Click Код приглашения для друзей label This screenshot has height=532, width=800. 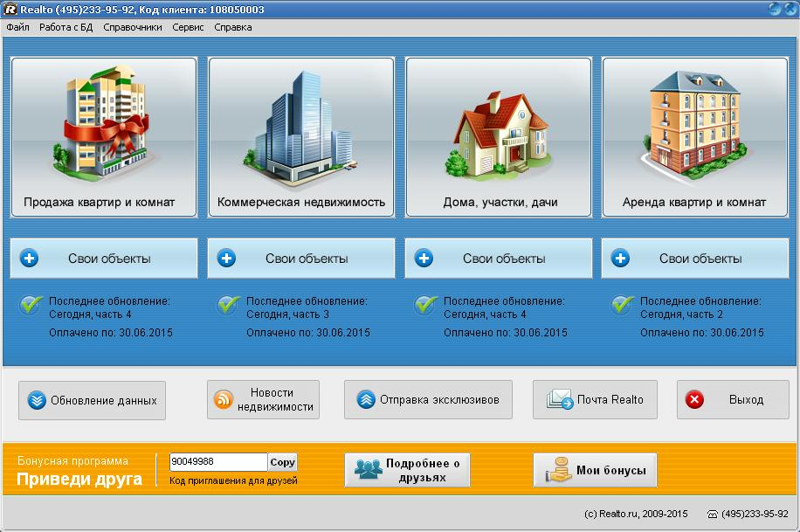[x=233, y=481]
